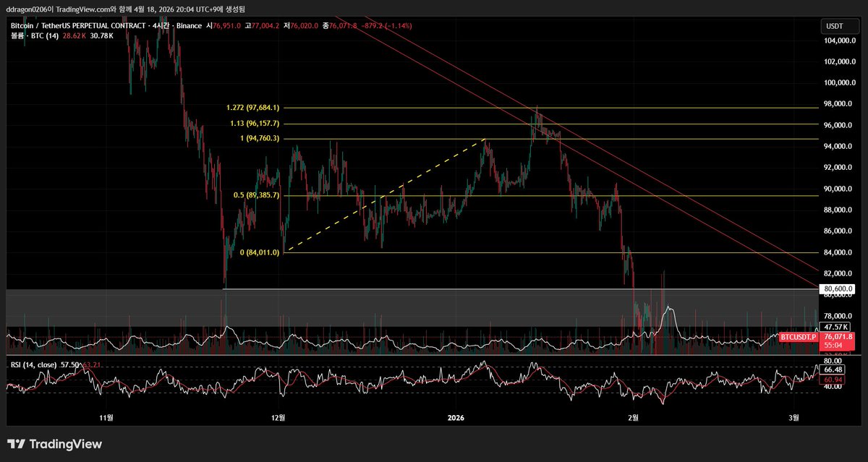
Task: Click the 고 77,004.2 high value in the header
Action: point(262,25)
